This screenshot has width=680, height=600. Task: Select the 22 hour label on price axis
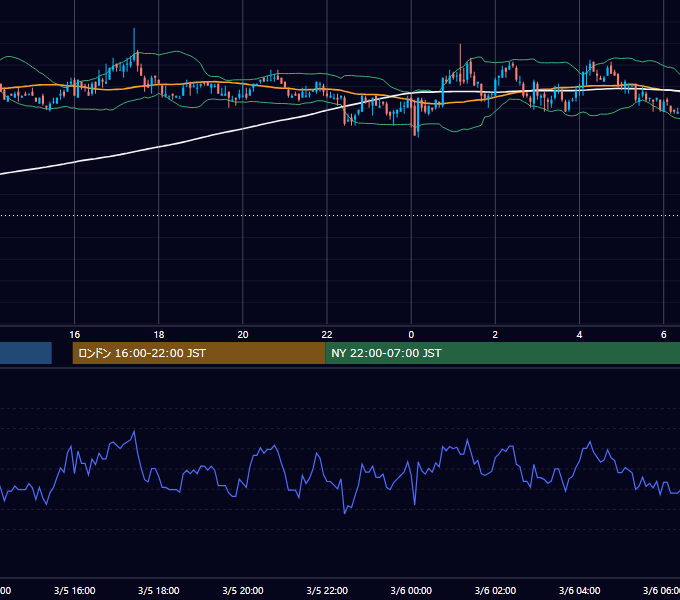click(327, 335)
